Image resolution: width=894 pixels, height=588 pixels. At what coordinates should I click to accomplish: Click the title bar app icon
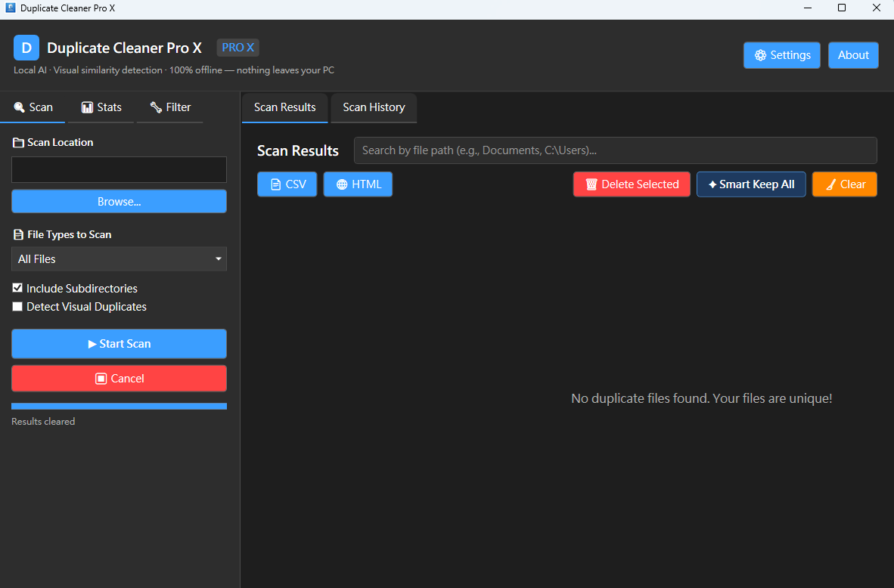point(11,8)
